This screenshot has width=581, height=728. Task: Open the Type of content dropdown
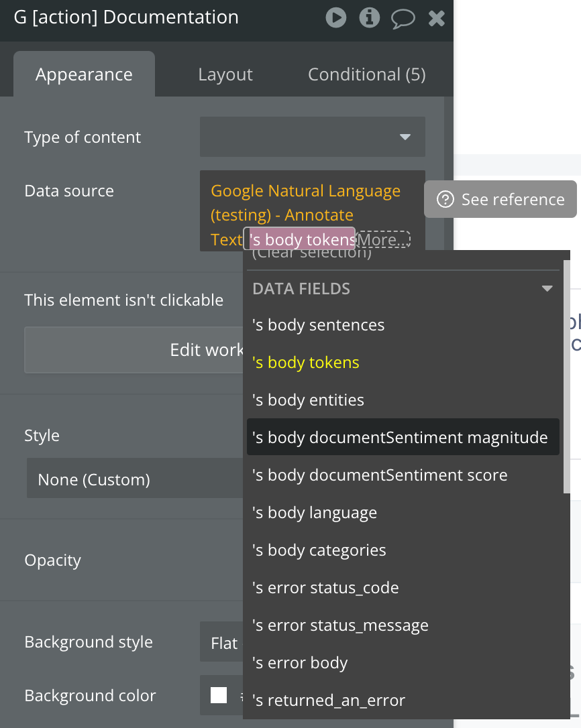pos(313,137)
